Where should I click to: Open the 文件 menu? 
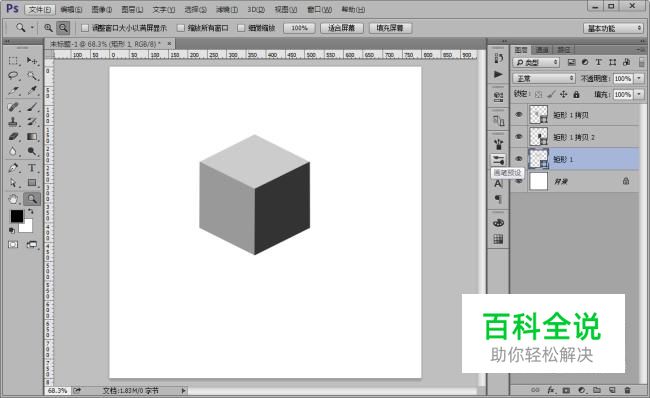pyautogui.click(x=40, y=9)
